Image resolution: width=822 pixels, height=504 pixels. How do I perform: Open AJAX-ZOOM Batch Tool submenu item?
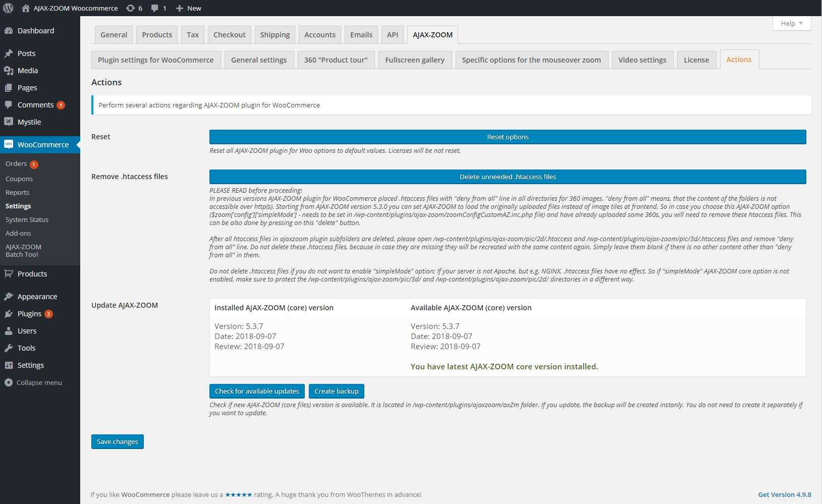23,251
